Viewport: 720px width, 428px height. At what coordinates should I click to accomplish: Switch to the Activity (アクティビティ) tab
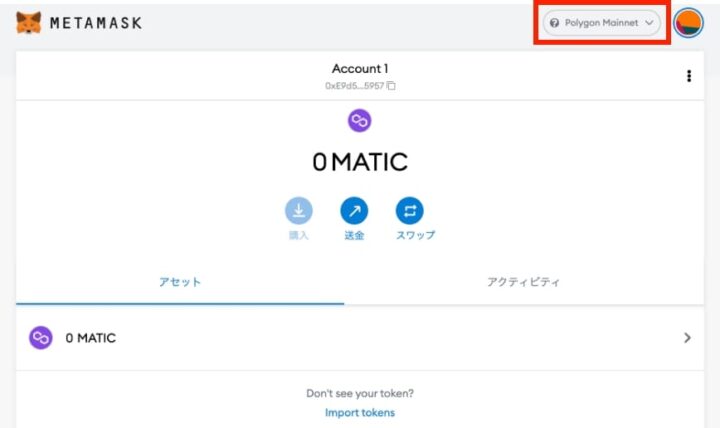(523, 282)
